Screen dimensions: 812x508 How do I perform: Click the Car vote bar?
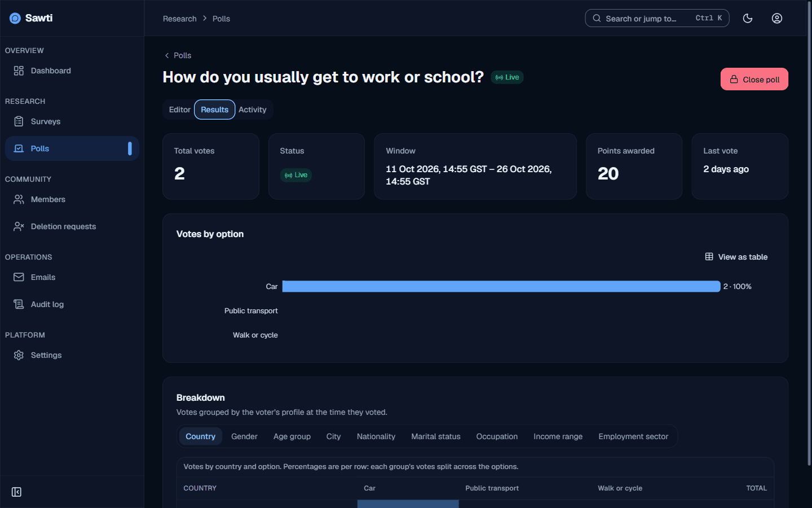[501, 286]
